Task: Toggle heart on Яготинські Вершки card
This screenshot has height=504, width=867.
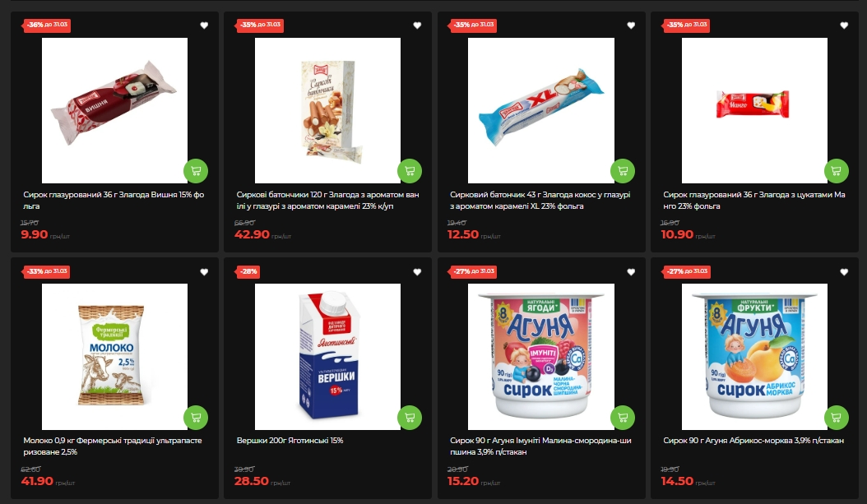Action: (x=418, y=272)
